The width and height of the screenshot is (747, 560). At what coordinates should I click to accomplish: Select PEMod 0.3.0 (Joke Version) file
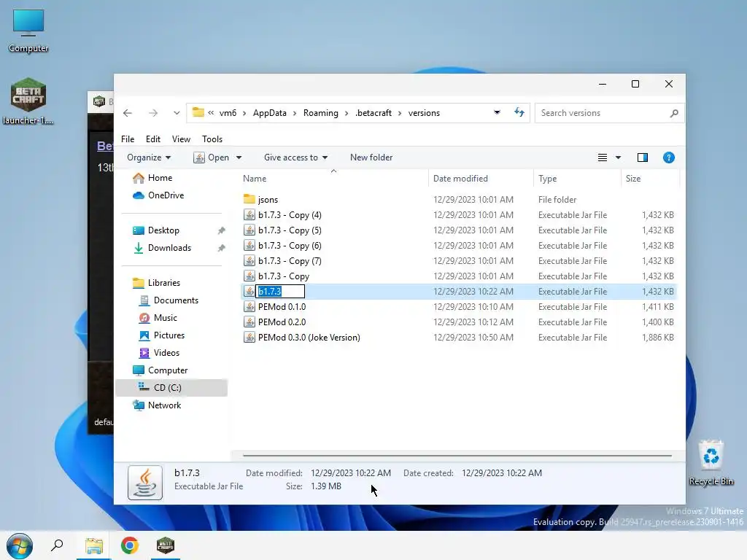point(309,338)
